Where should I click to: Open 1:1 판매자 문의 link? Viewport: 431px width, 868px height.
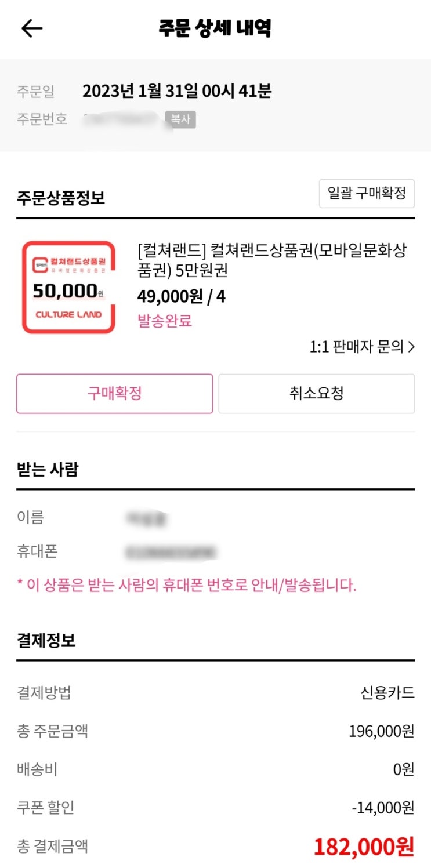362,347
